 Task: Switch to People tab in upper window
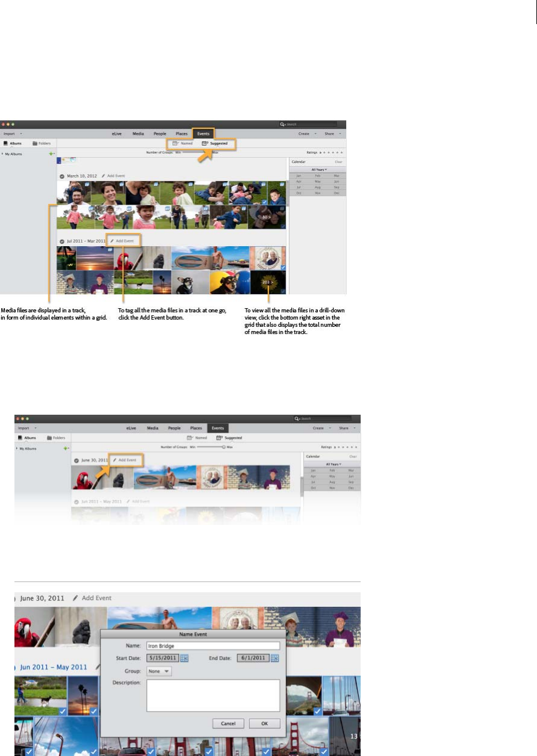tap(160, 133)
